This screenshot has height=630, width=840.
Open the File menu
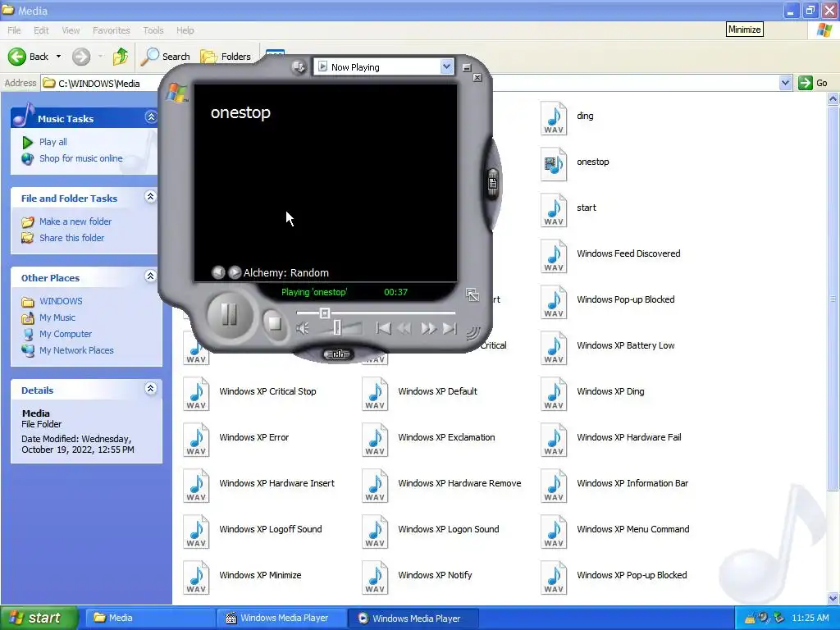[x=14, y=30]
